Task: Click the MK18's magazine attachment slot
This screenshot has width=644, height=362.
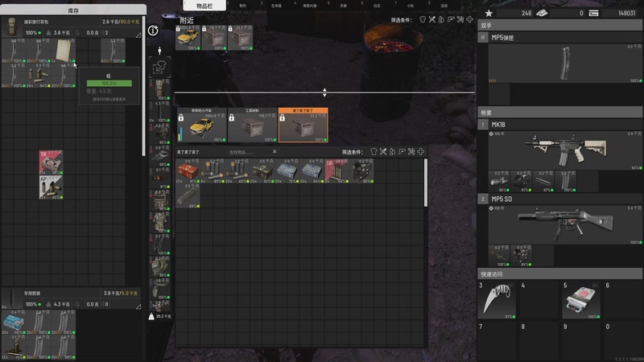Action: tap(566, 182)
